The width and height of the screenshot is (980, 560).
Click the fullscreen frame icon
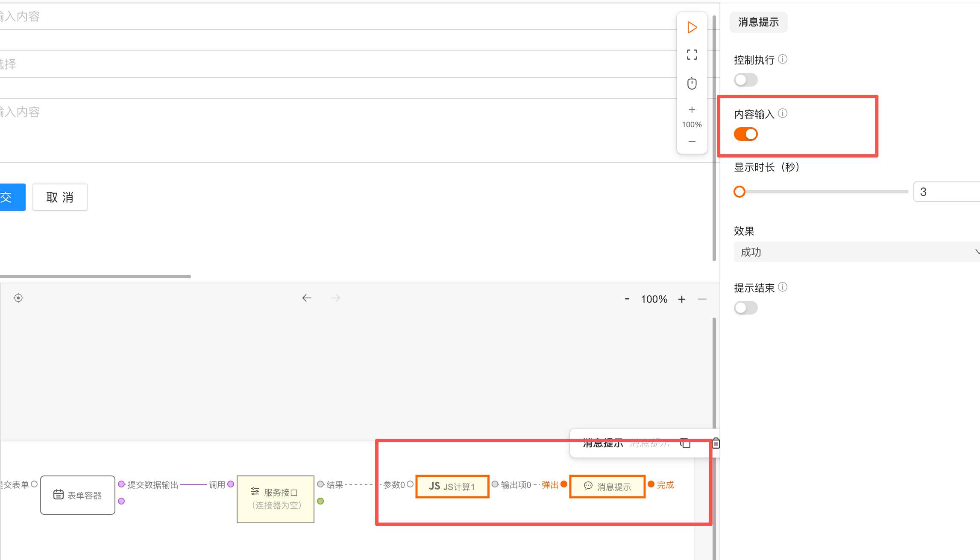point(692,55)
